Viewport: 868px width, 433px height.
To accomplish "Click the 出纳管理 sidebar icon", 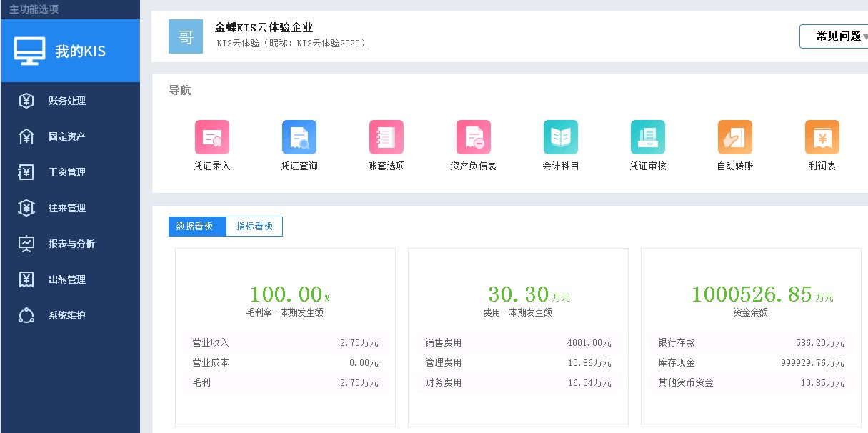I will pyautogui.click(x=26, y=279).
